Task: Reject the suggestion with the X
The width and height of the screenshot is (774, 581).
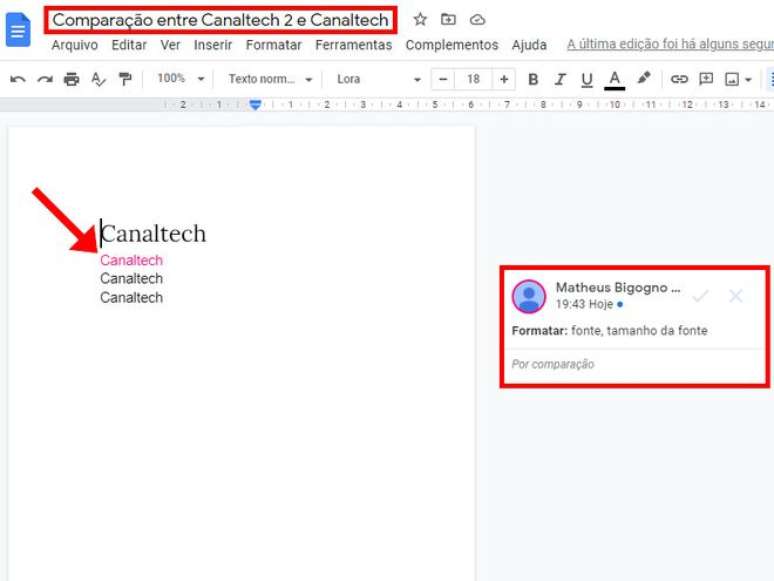Action: pos(735,296)
